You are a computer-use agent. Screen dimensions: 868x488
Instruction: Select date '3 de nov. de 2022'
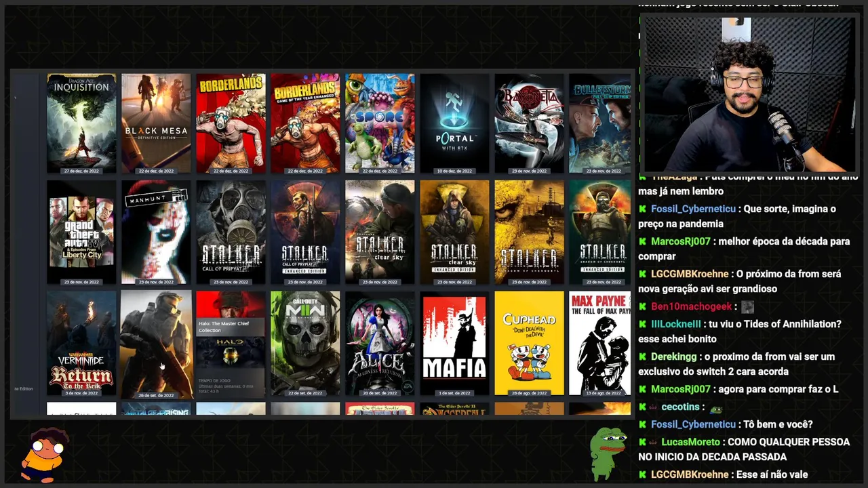(81, 393)
